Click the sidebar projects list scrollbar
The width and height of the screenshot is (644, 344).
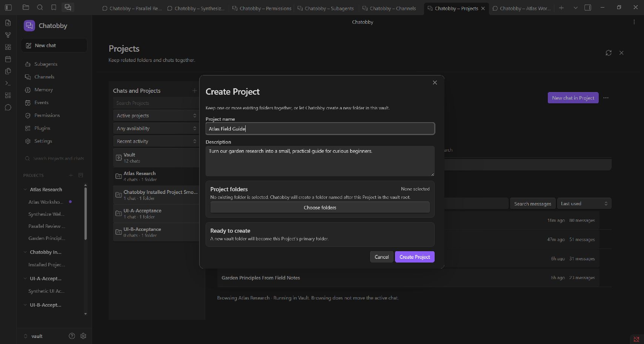point(86,213)
